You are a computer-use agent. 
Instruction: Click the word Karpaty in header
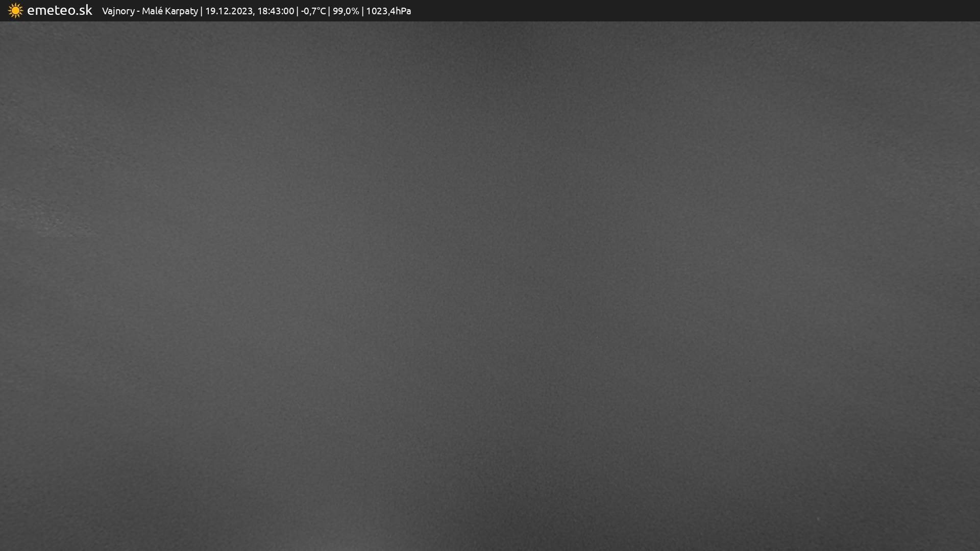181,11
